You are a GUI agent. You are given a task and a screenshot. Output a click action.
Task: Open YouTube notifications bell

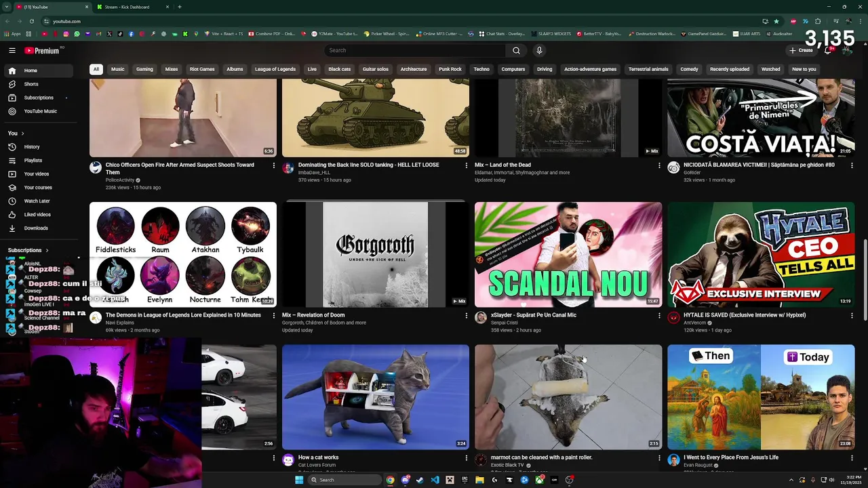tap(828, 50)
